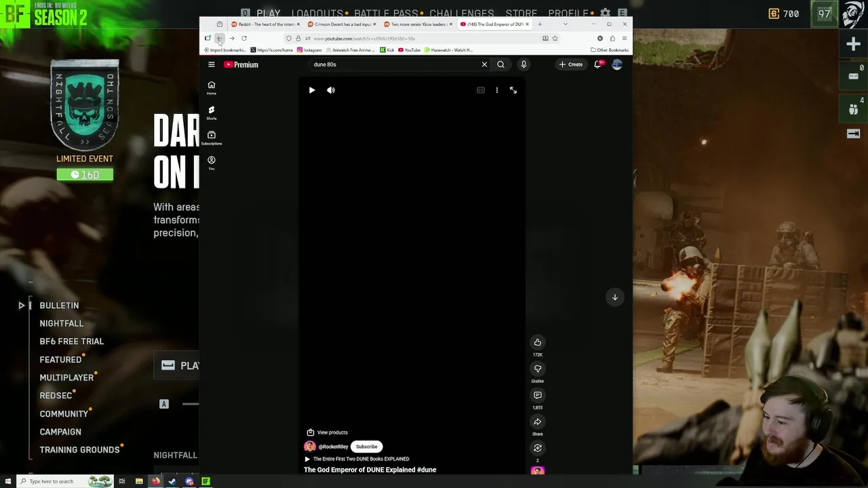Enter fullscreen on the Shorts player
868x488 pixels.
tap(513, 90)
